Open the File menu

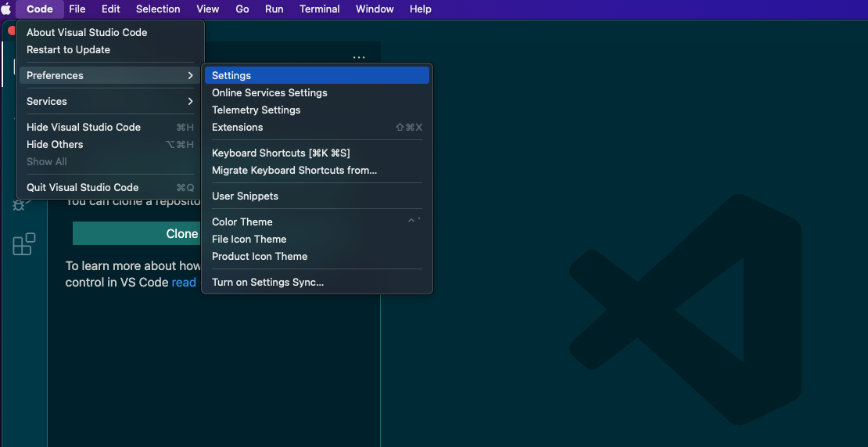point(77,9)
